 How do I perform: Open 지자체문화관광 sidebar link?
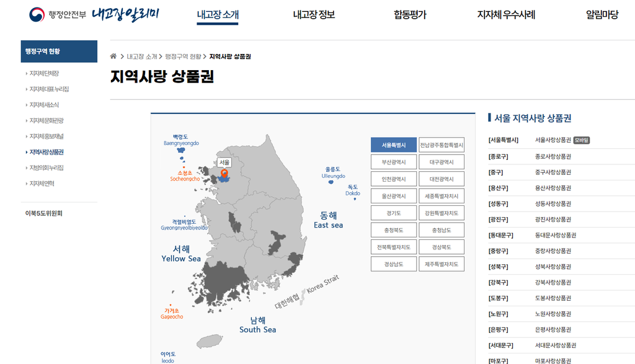click(47, 121)
